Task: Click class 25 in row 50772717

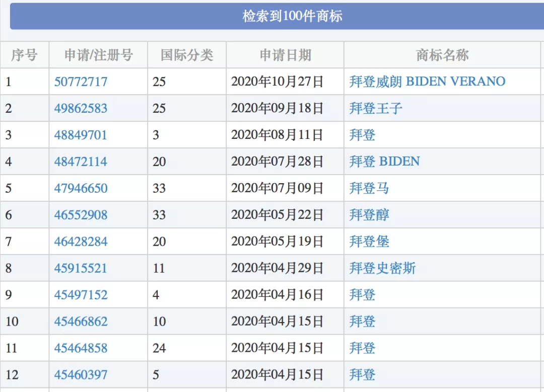Action: pos(159,82)
